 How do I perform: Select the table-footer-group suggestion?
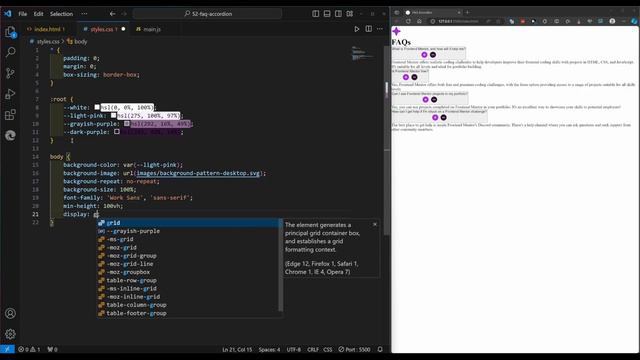tap(188, 313)
